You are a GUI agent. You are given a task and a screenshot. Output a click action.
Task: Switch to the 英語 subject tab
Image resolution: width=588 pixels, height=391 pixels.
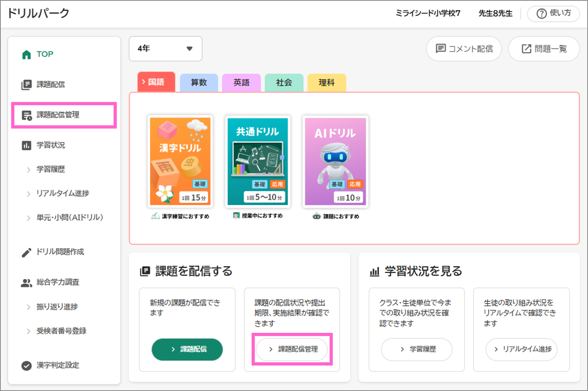coord(241,83)
